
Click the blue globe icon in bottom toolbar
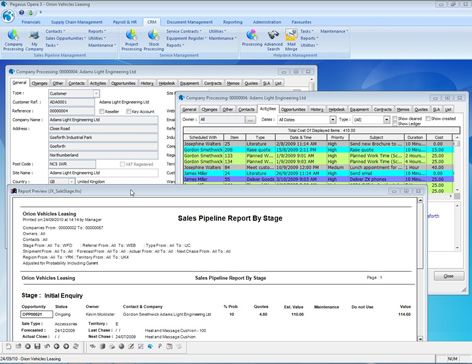pyautogui.click(x=150, y=346)
